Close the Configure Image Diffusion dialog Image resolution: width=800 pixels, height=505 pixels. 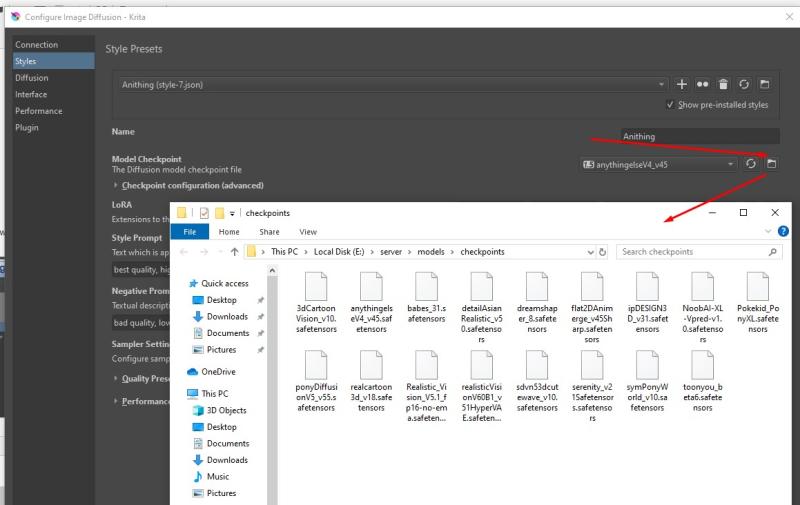[789, 17]
